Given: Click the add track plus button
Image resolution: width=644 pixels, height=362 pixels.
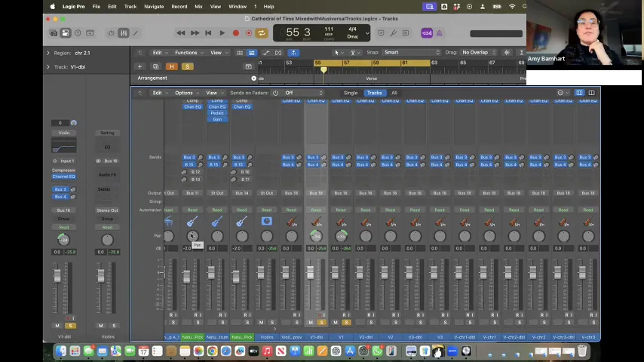Looking at the screenshot, I should [140, 66].
